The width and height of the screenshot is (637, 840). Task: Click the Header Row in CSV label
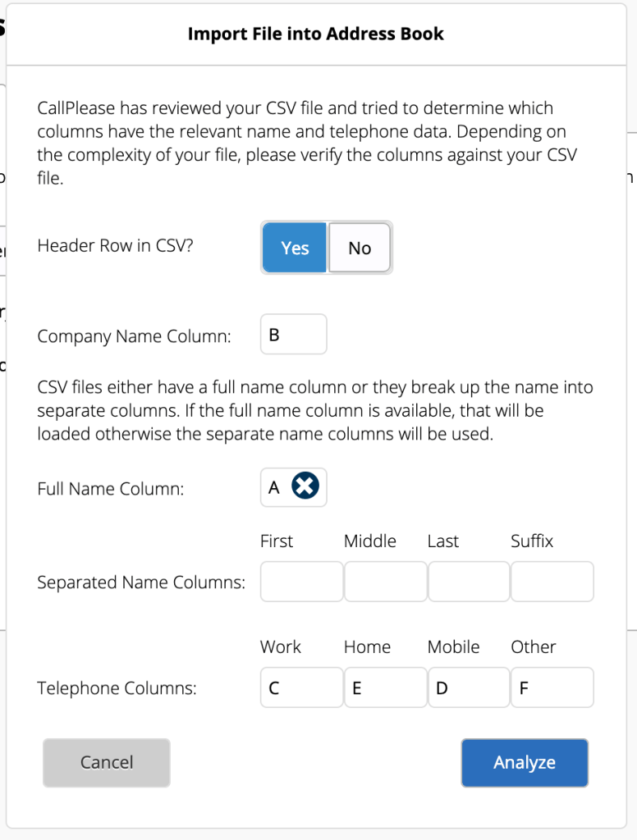(x=116, y=245)
